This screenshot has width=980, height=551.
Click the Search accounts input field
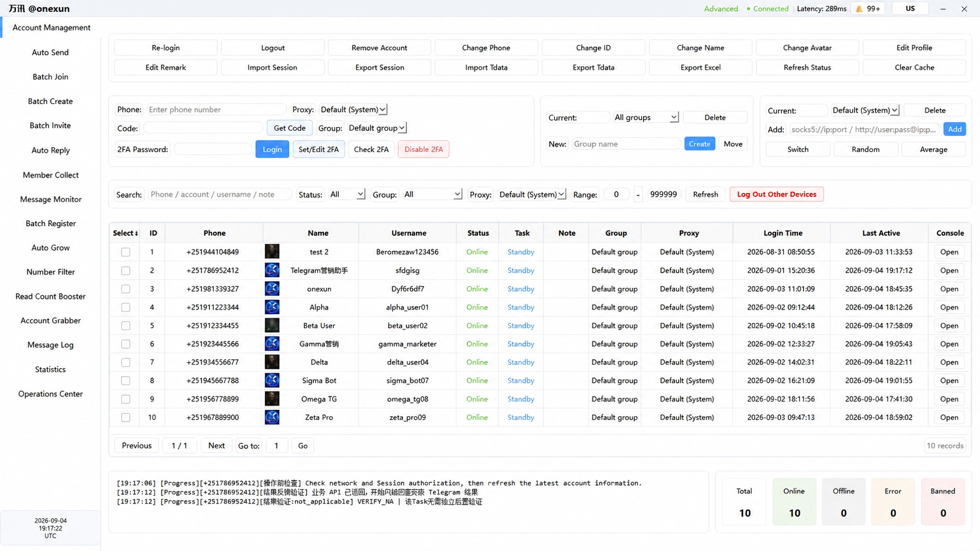click(x=219, y=195)
